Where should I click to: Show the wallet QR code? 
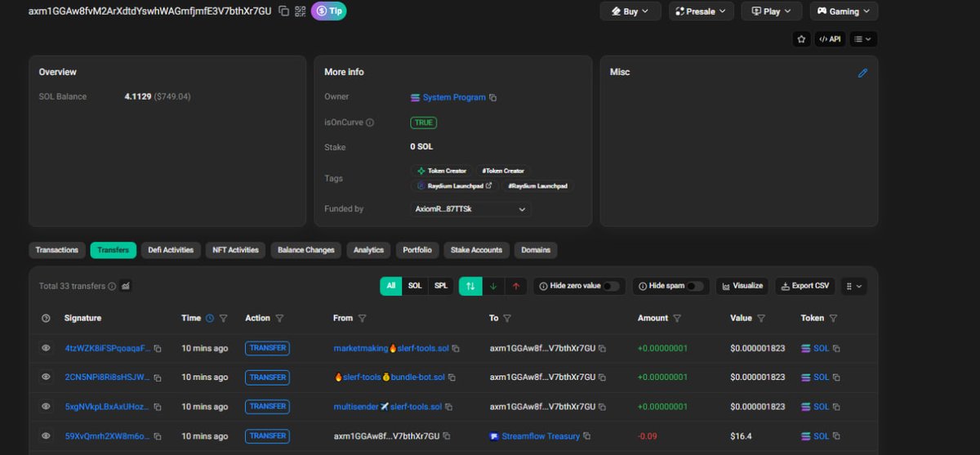coord(300,11)
